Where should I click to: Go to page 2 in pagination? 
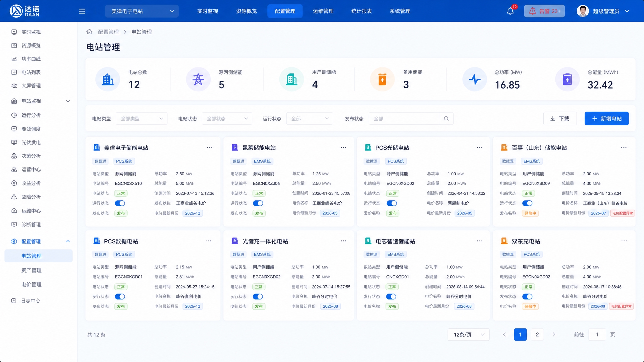537,335
